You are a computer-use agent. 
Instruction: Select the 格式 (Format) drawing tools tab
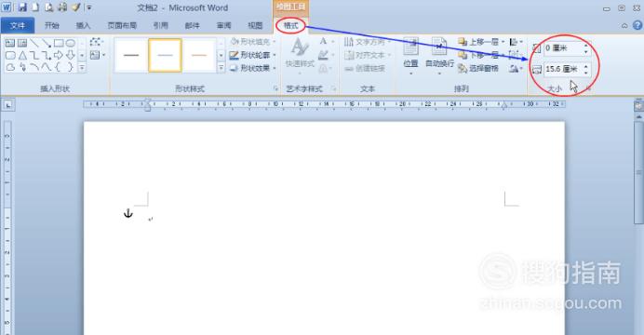point(290,25)
